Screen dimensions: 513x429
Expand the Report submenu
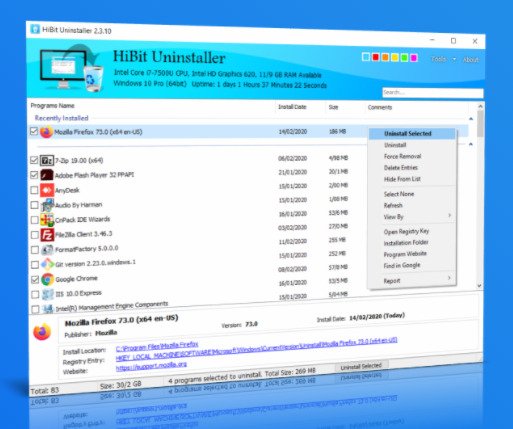pyautogui.click(x=412, y=281)
